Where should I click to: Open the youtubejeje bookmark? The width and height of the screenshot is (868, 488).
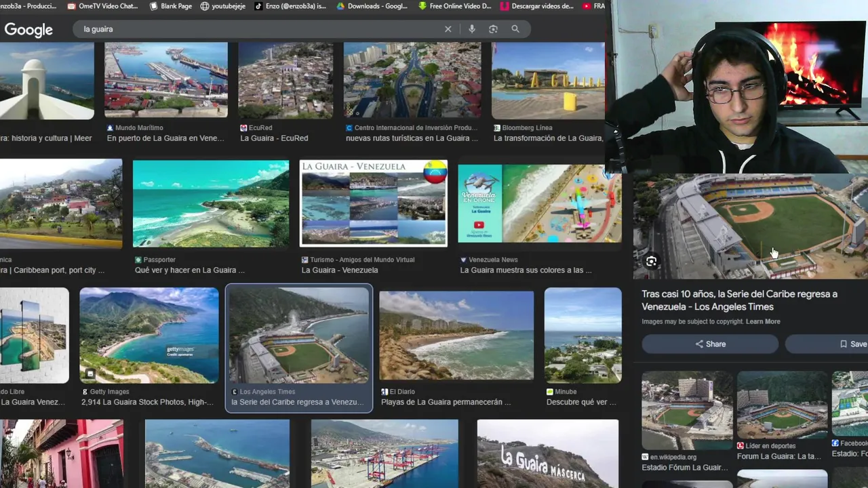(223, 6)
